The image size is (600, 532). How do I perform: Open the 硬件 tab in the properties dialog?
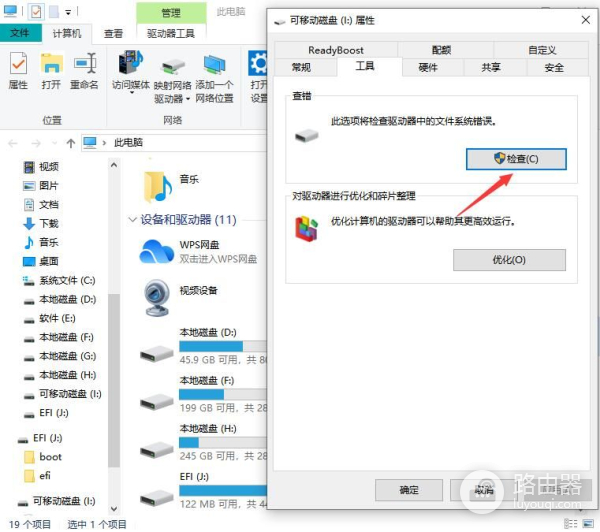click(428, 68)
